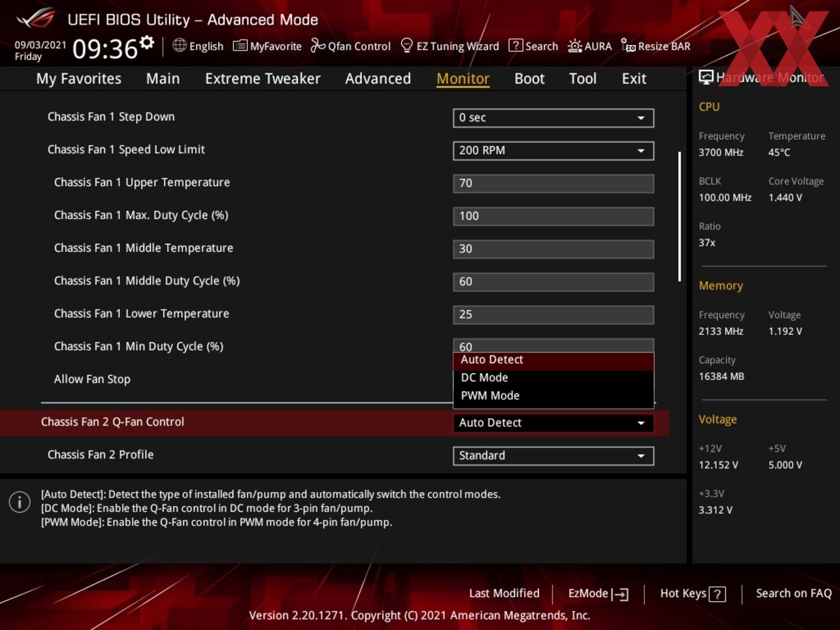Edit Chassis Fan 1 Middle Temperature field
Viewport: 840px width, 630px height.
pyautogui.click(x=553, y=248)
